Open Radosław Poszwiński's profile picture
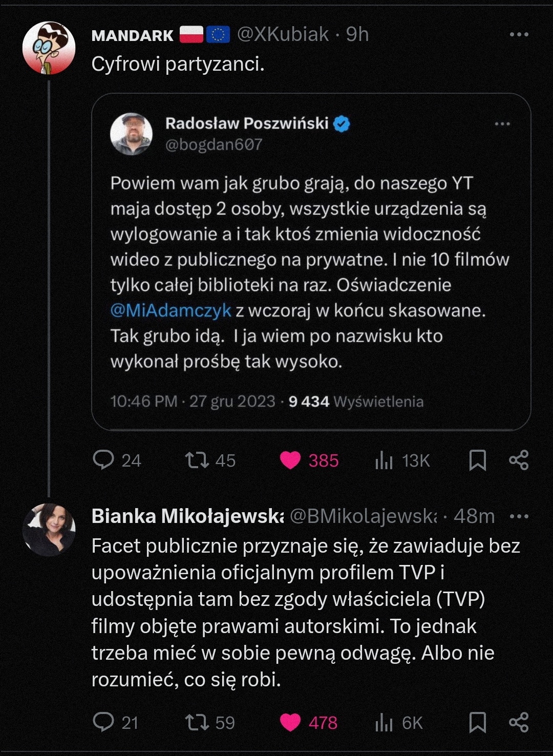Image resolution: width=553 pixels, height=756 pixels. pyautogui.click(x=132, y=134)
